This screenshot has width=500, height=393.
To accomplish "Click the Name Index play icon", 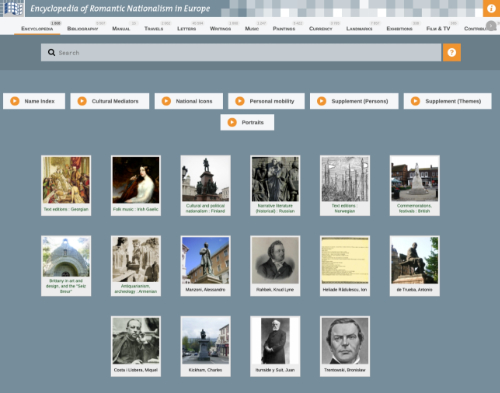I will click(x=15, y=101).
